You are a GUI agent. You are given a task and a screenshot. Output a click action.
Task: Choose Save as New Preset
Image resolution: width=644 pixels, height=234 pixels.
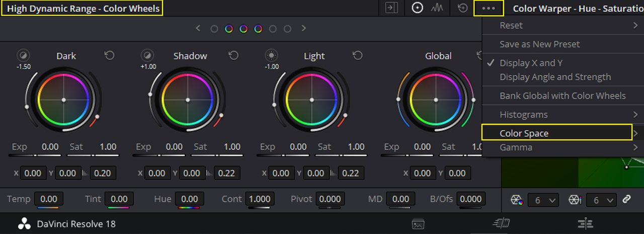(563, 44)
